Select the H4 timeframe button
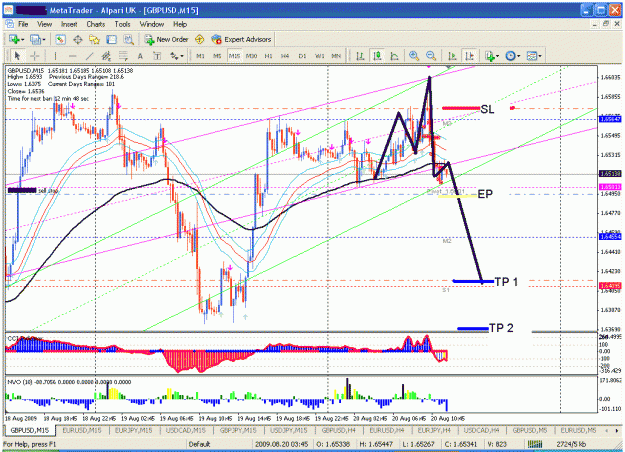 (285, 56)
